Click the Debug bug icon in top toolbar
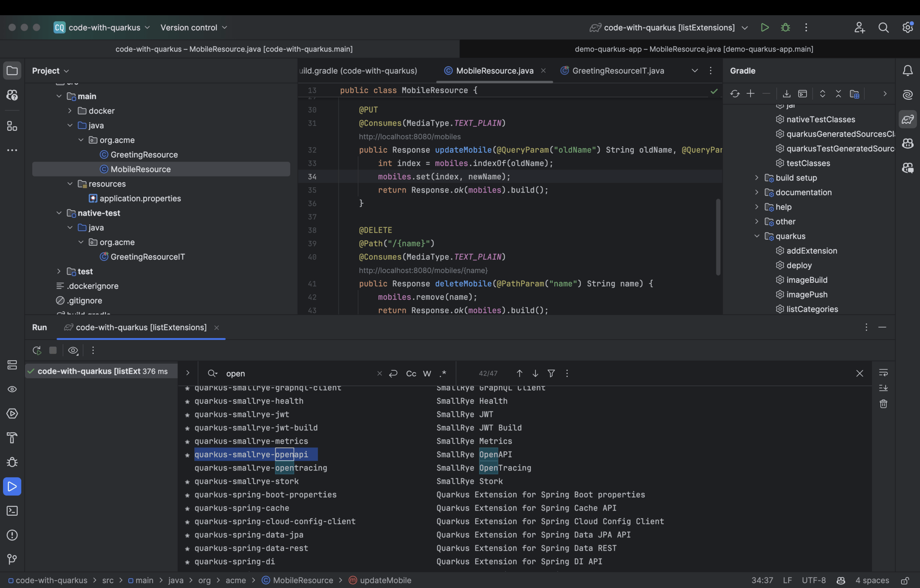 point(785,27)
